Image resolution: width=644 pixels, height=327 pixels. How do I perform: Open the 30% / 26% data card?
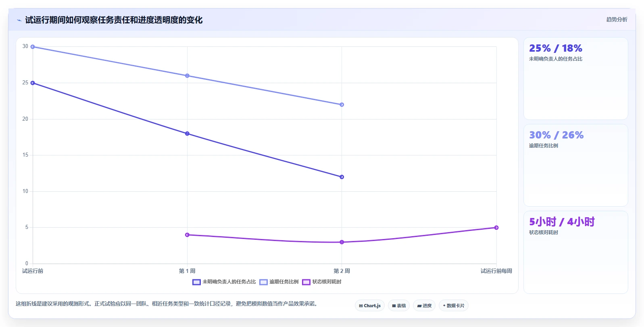pyautogui.click(x=575, y=166)
